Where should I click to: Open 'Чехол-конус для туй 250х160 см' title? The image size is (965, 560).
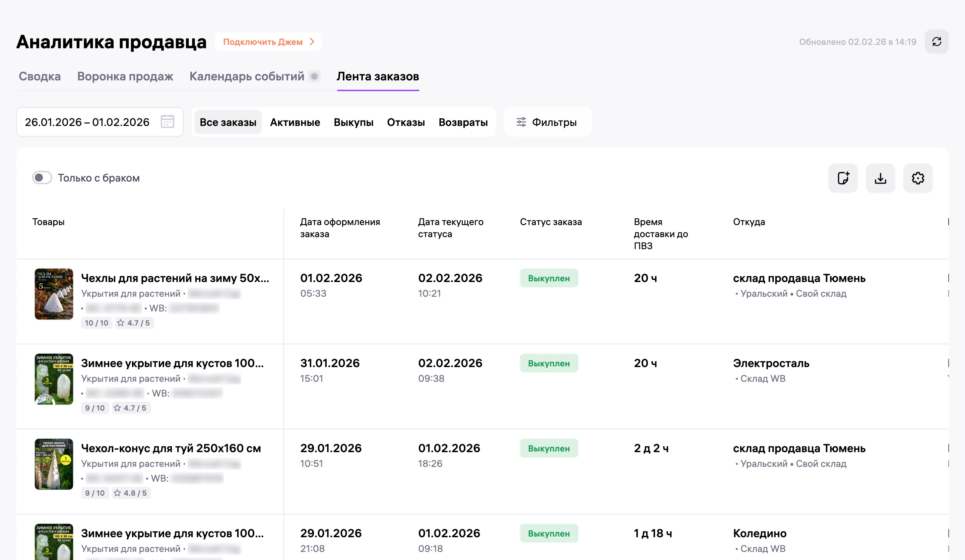pyautogui.click(x=171, y=448)
